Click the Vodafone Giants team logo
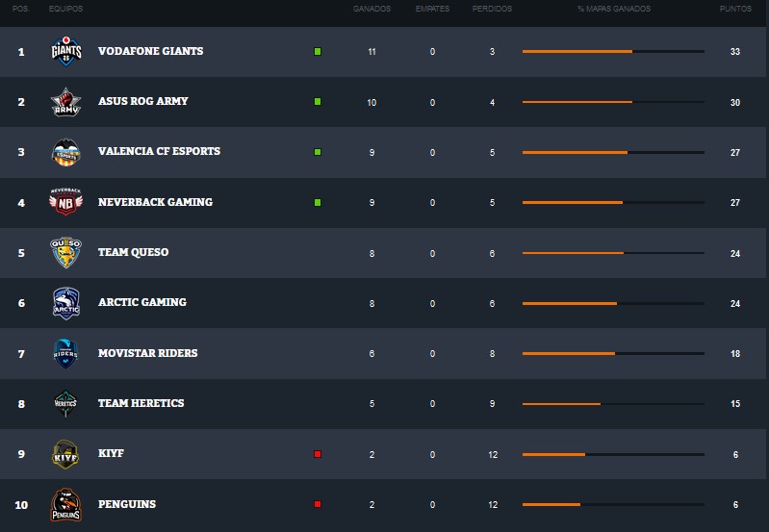Screen dimensions: 769x532 click(66, 51)
